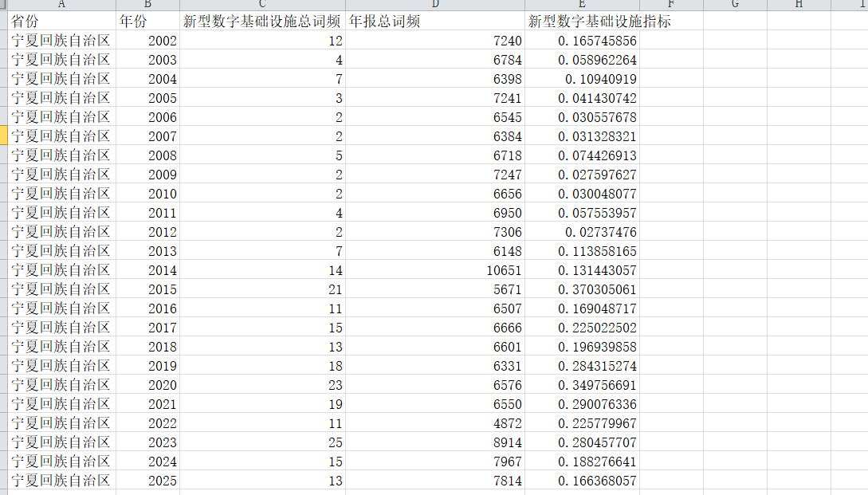Click column E header
Image resolution: width=868 pixels, height=495 pixels.
click(x=582, y=5)
